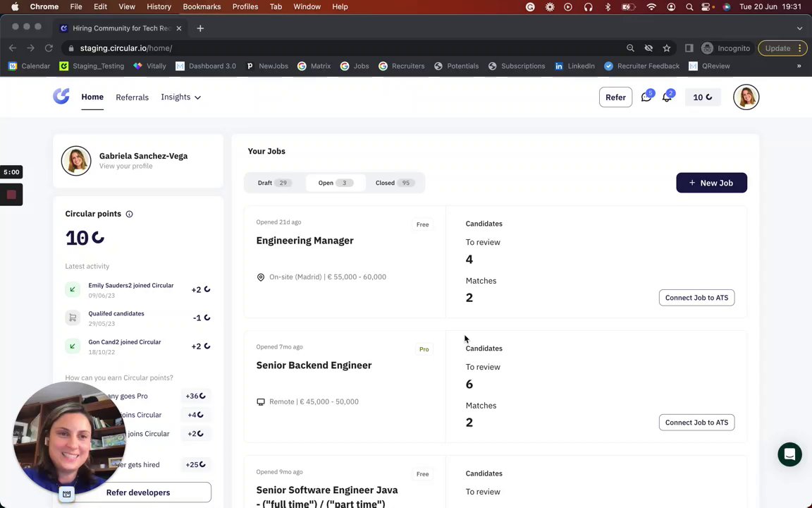Viewport: 812px width, 508px height.
Task: Close the Hiring Community tab
Action: 178,28
